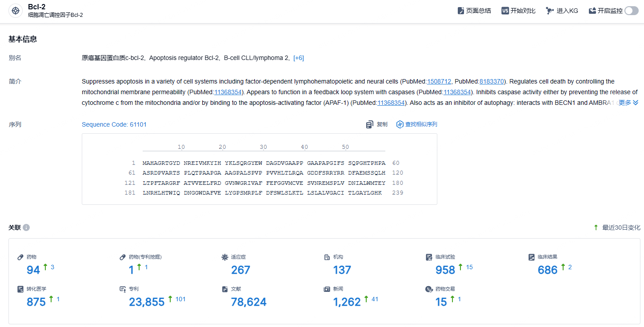This screenshot has width=644, height=327.
Task: Open the 临床试验 count 958
Action: coord(445,270)
